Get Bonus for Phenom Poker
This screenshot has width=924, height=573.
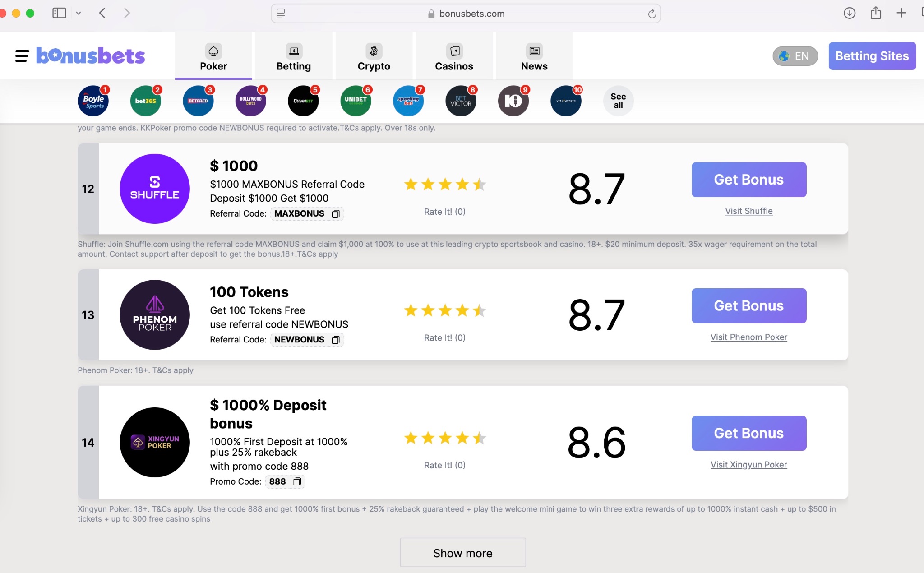[x=748, y=305]
